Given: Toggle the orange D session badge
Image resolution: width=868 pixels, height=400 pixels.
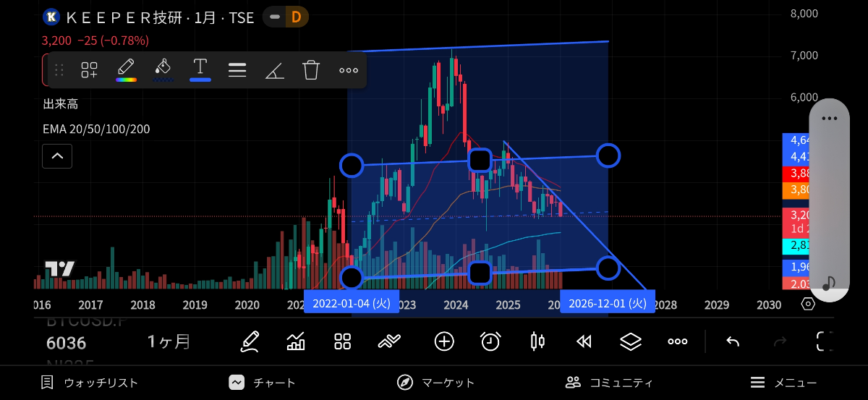Looking at the screenshot, I should tap(295, 17).
